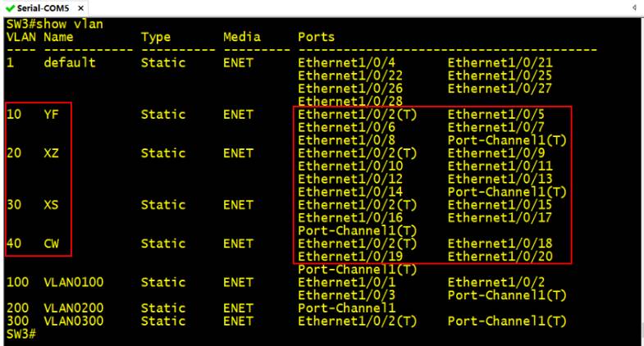Screen dimensions: 644x346
Task: Click the Port-Channel1 entry of VLAN0200
Action: 347,307
